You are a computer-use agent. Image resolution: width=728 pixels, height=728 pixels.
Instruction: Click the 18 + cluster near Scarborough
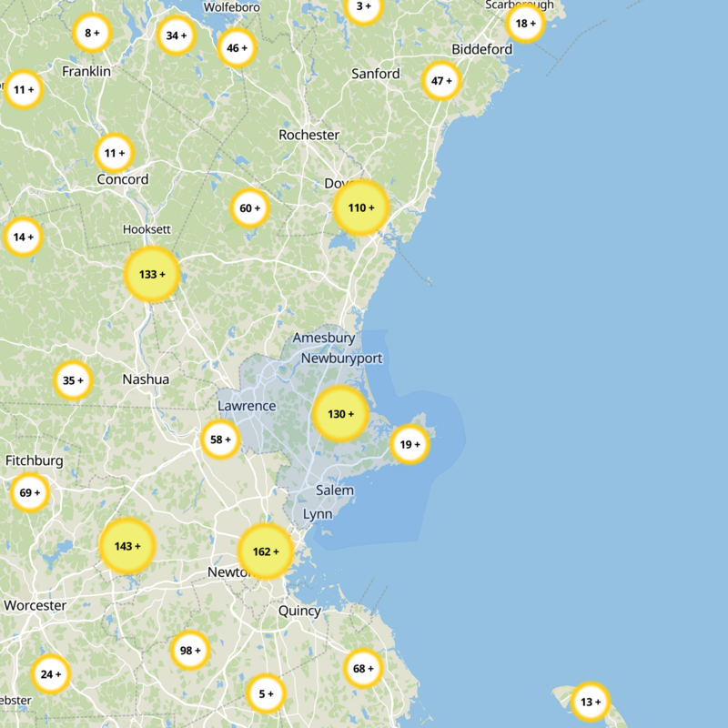(x=526, y=24)
